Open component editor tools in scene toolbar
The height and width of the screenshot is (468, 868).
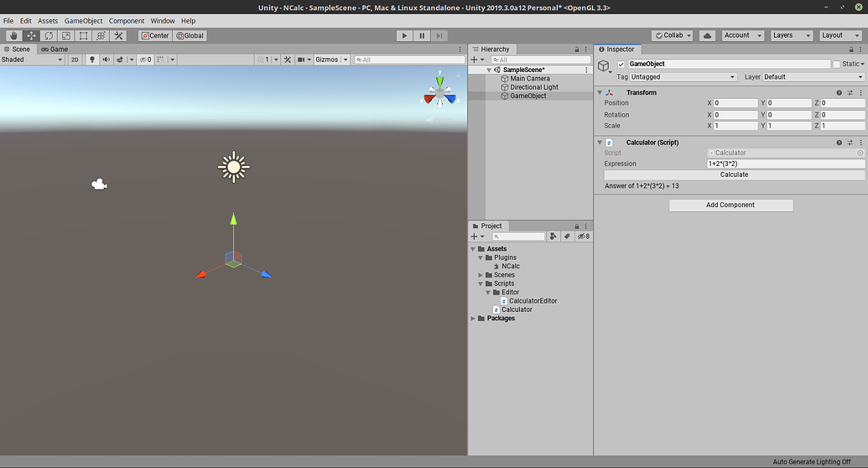pos(288,60)
